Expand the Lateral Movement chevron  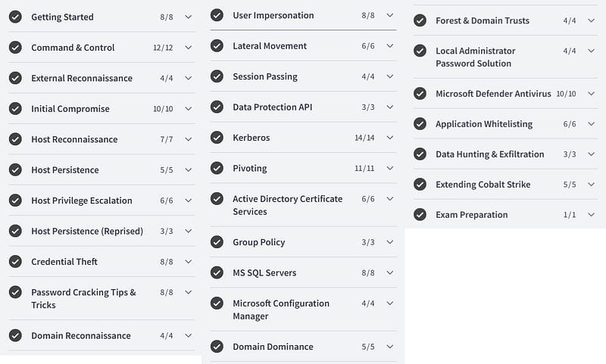[x=390, y=46]
